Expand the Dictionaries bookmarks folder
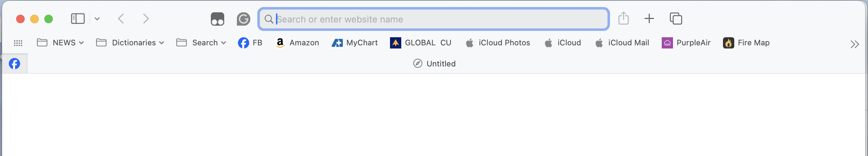The height and width of the screenshot is (156, 868). 130,43
